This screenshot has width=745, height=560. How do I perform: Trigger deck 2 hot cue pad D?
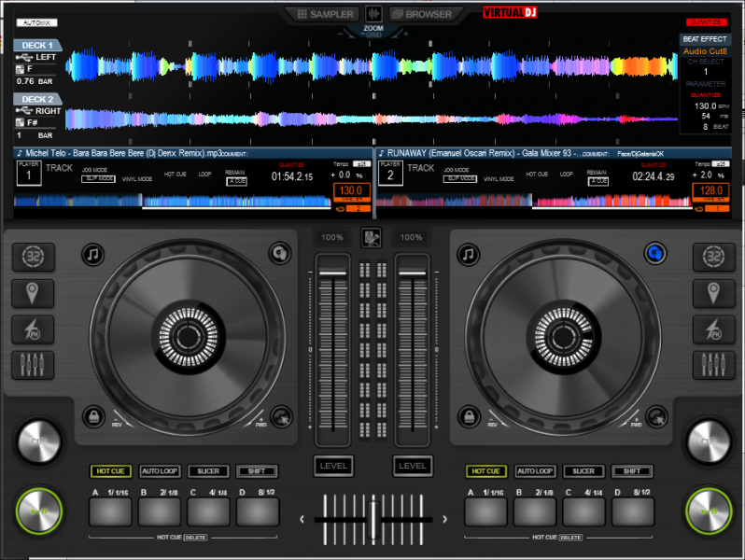pyautogui.click(x=633, y=511)
